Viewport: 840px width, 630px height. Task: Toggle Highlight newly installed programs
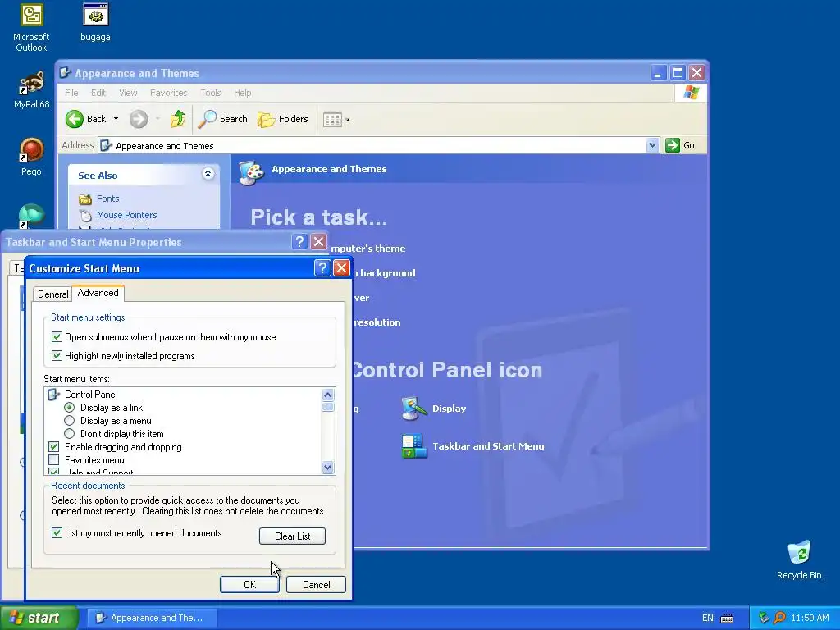click(57, 356)
